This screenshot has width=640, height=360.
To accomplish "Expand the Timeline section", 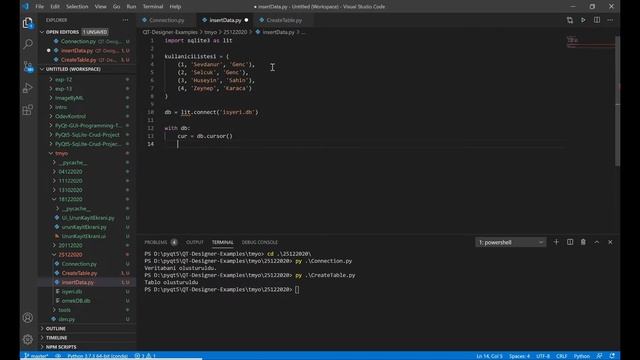I will 87,338.
